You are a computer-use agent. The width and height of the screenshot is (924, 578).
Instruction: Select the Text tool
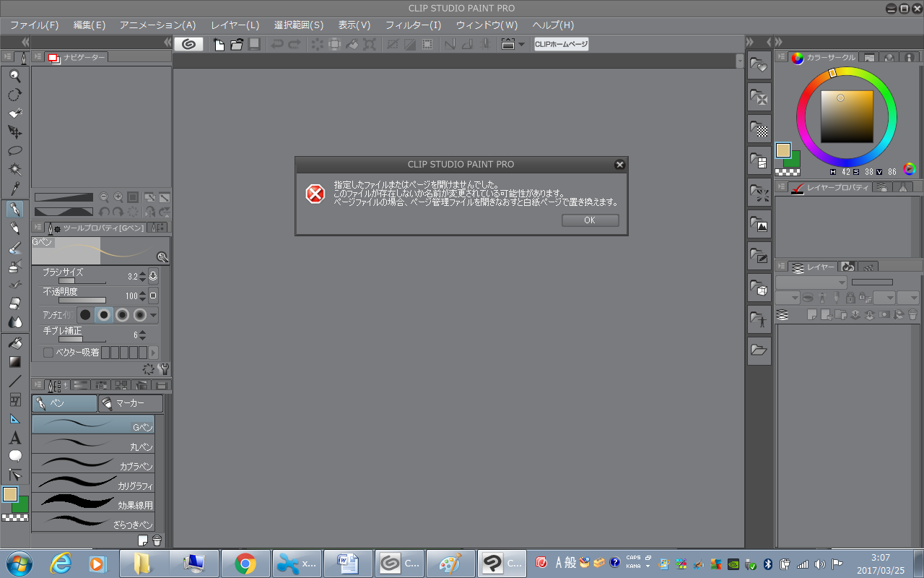pos(14,438)
